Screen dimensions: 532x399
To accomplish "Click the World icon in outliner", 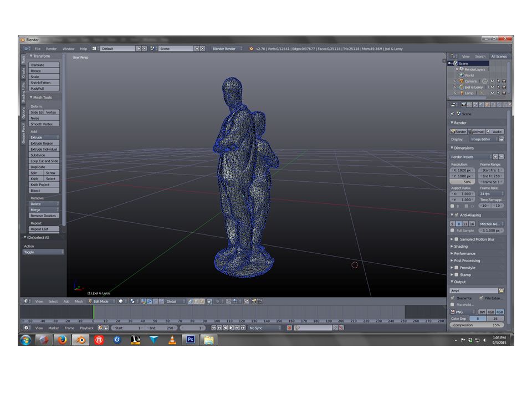I will click(462, 75).
